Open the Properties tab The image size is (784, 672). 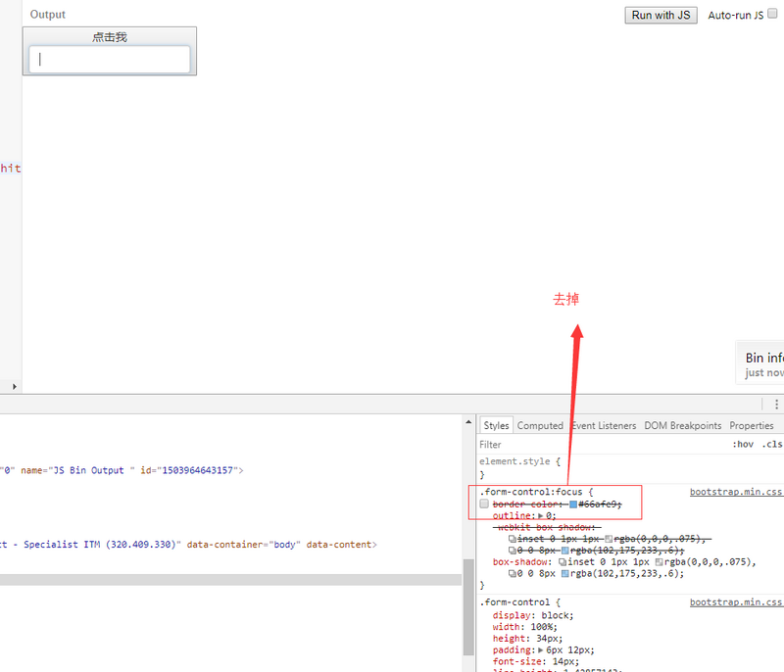(x=751, y=426)
